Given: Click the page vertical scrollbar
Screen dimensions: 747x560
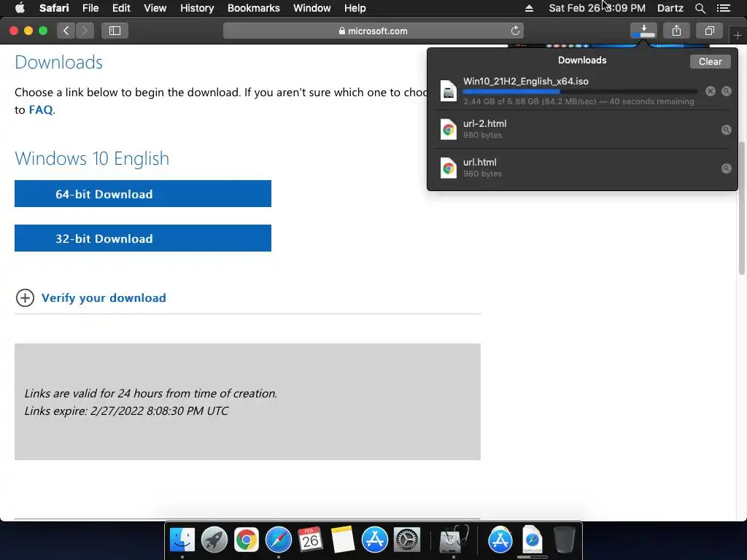Looking at the screenshot, I should click(x=741, y=208).
